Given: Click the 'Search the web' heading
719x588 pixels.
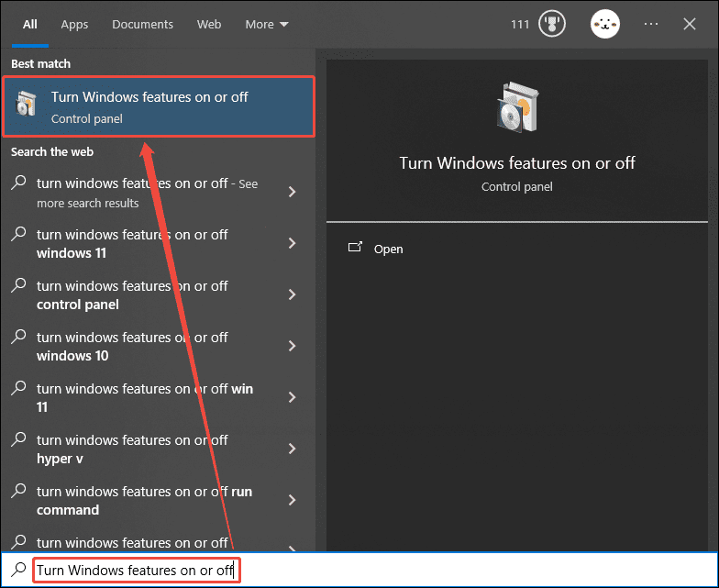Looking at the screenshot, I should tap(52, 152).
